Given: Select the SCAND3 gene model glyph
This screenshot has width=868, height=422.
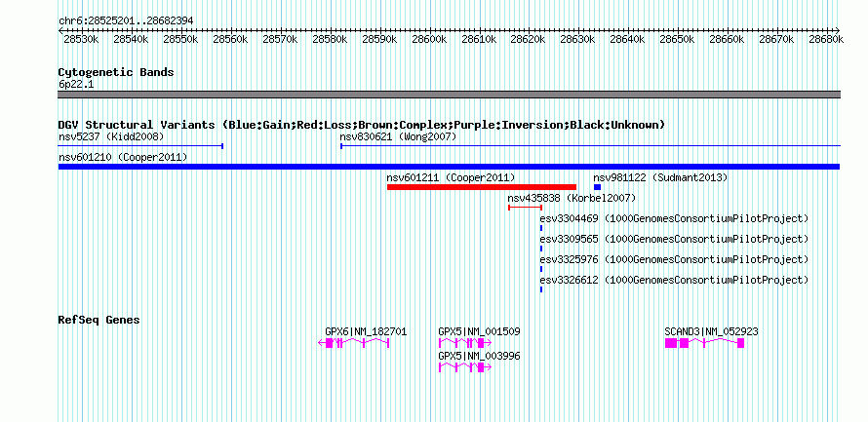Looking at the screenshot, I should 704,343.
